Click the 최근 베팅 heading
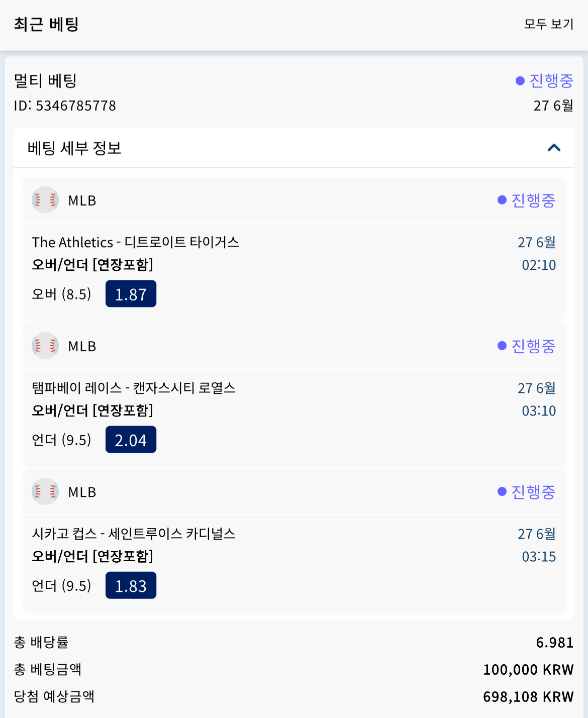The height and width of the screenshot is (718, 588). tap(46, 24)
